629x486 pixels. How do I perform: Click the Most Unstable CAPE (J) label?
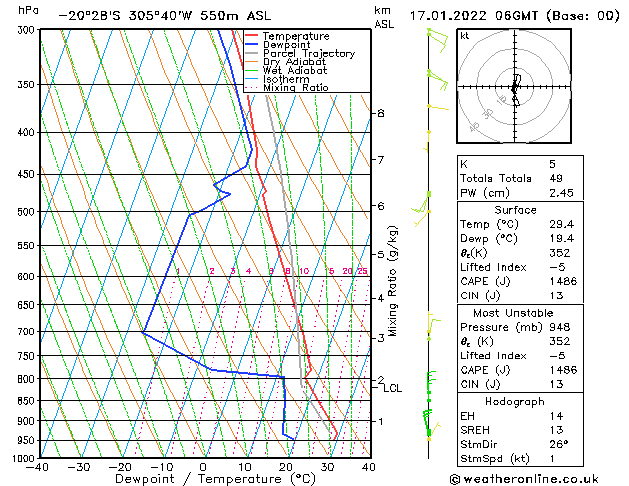coord(485,370)
